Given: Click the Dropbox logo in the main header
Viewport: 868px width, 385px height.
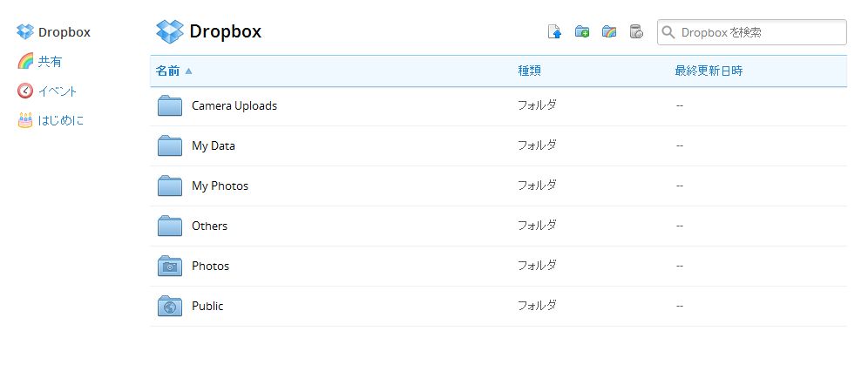Looking at the screenshot, I should point(170,31).
